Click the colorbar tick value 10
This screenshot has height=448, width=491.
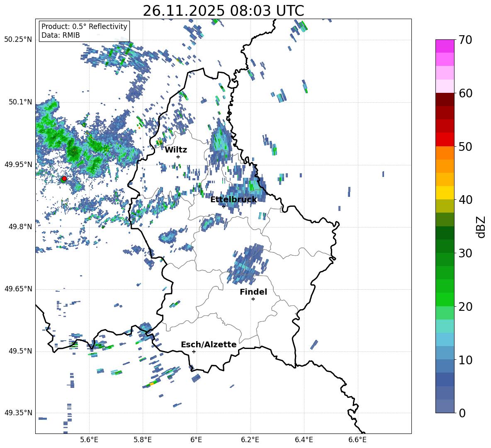point(465,360)
